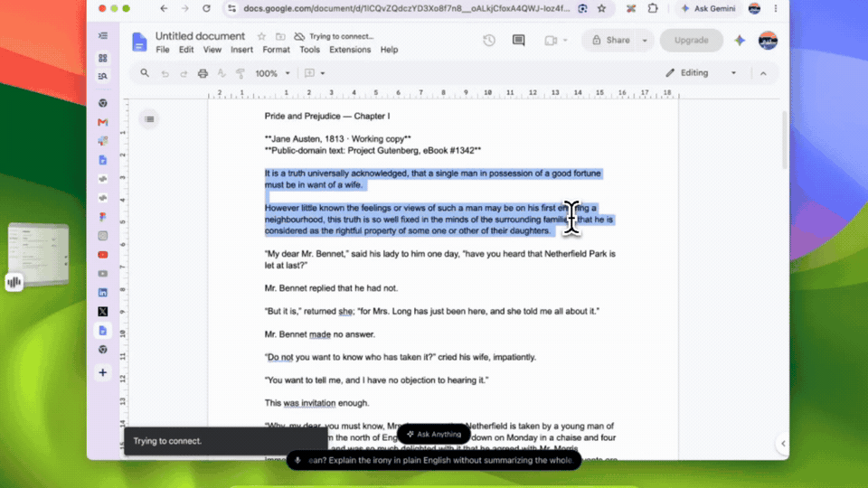Click the Ask Gemini button
Image resolution: width=868 pixels, height=488 pixels.
point(709,8)
